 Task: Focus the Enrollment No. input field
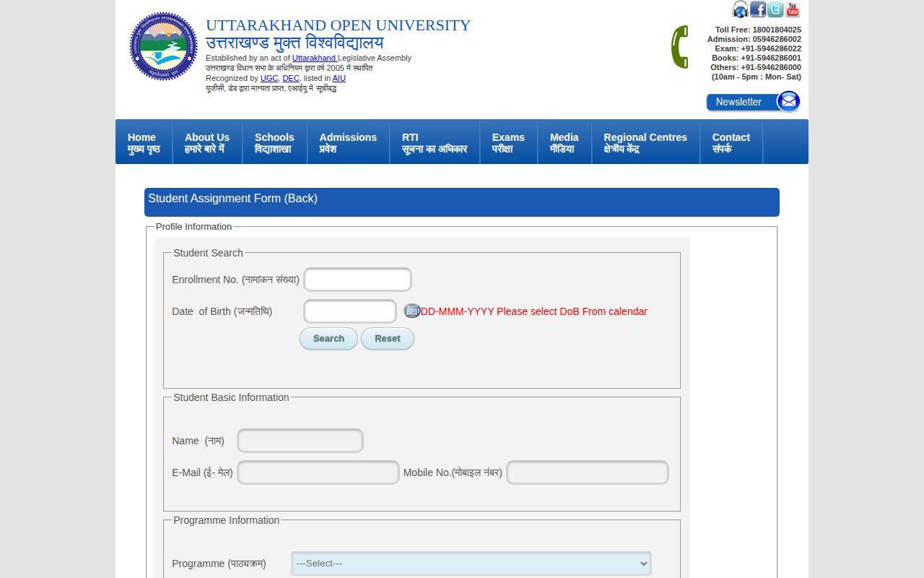click(358, 280)
